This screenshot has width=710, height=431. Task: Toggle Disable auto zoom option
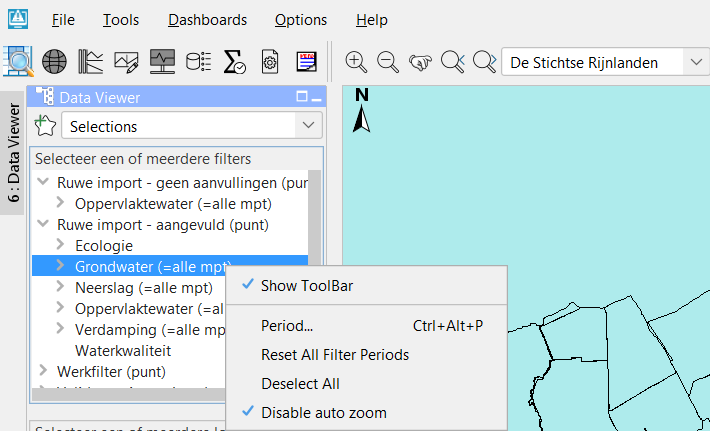click(x=323, y=412)
